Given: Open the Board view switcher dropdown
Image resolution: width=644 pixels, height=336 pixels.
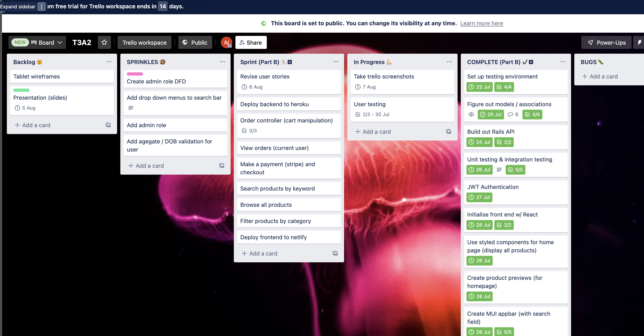Looking at the screenshot, I should (x=46, y=42).
